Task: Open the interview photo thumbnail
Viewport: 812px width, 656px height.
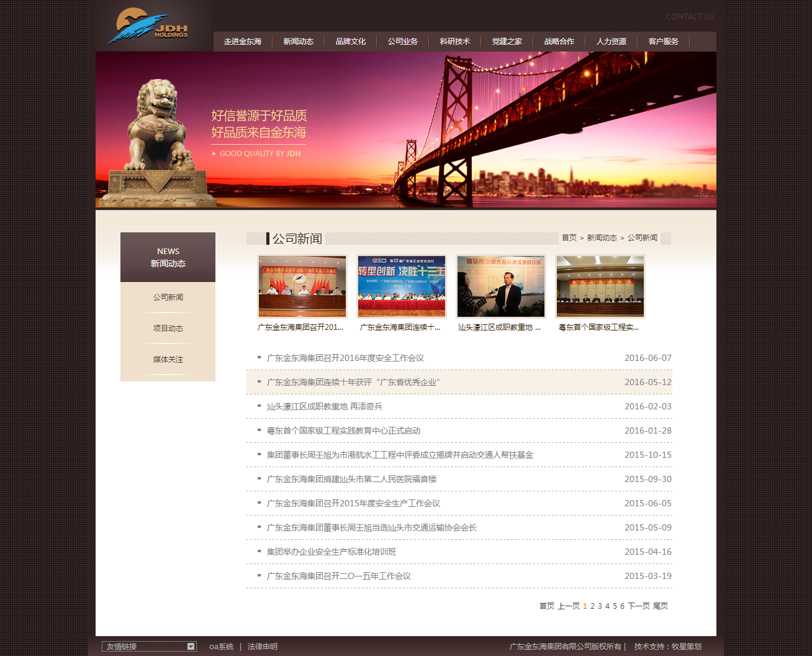Action: (x=501, y=286)
